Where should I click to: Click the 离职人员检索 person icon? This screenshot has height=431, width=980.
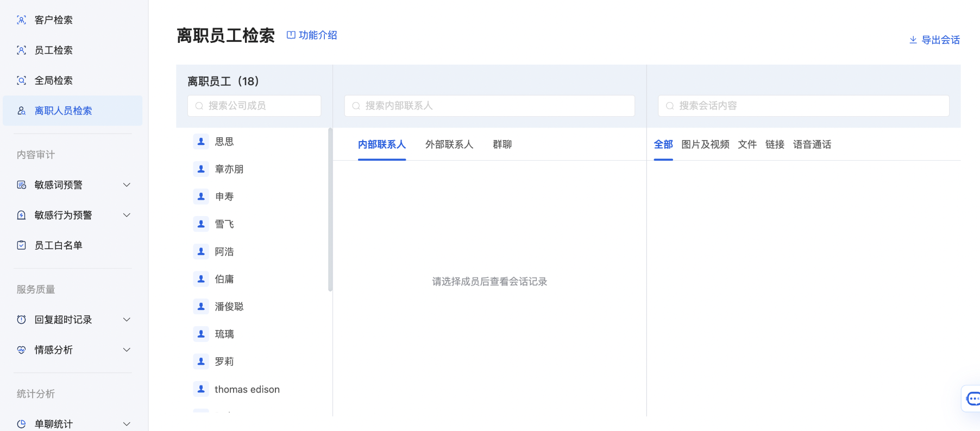(21, 111)
